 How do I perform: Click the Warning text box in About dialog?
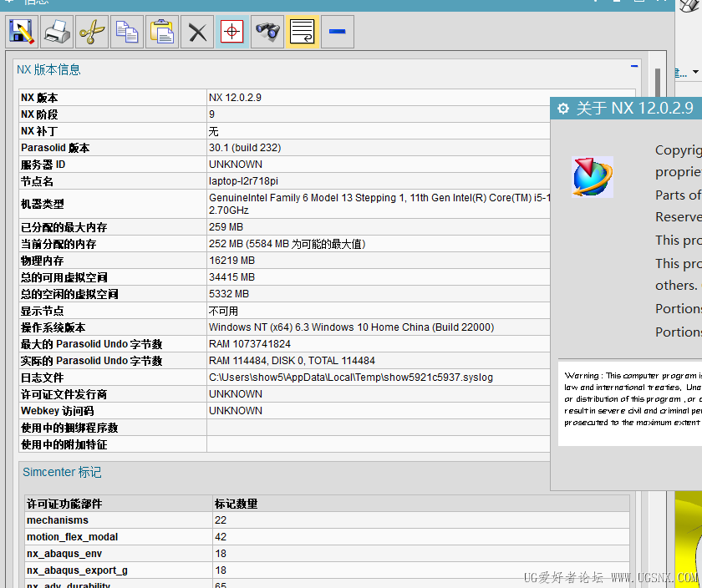630,403
